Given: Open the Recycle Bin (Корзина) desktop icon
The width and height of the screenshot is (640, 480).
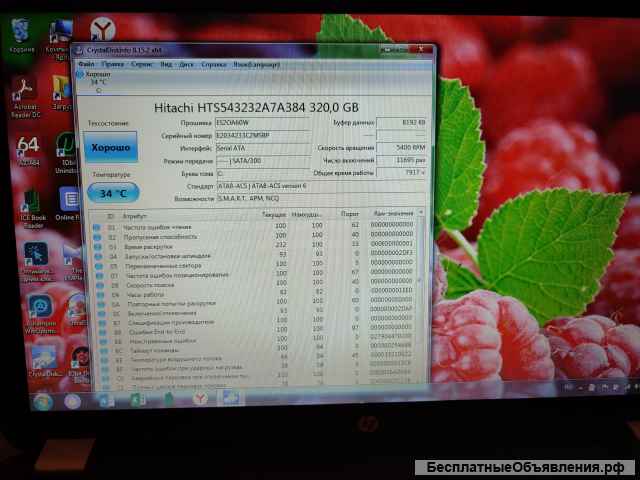Looking at the screenshot, I should coord(20,35).
